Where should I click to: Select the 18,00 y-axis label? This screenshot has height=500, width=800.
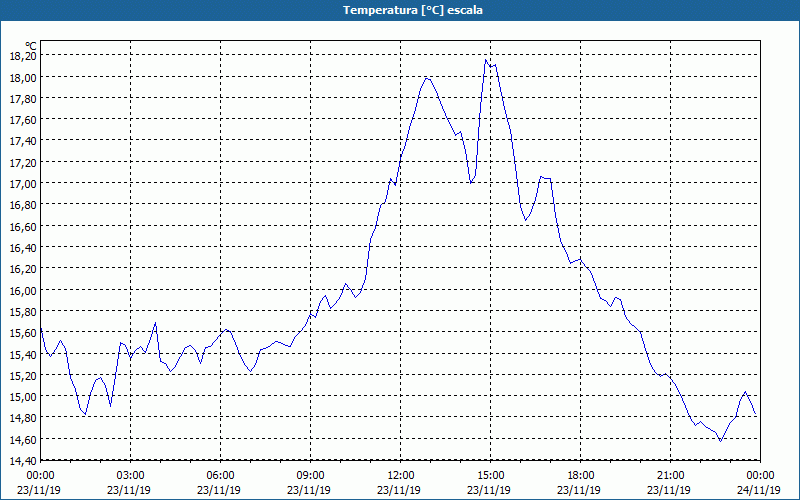click(23, 77)
